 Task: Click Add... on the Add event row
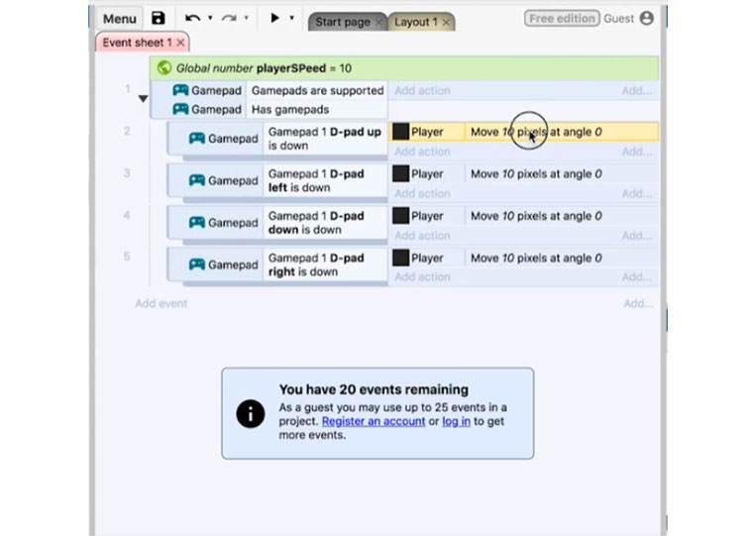pos(638,303)
